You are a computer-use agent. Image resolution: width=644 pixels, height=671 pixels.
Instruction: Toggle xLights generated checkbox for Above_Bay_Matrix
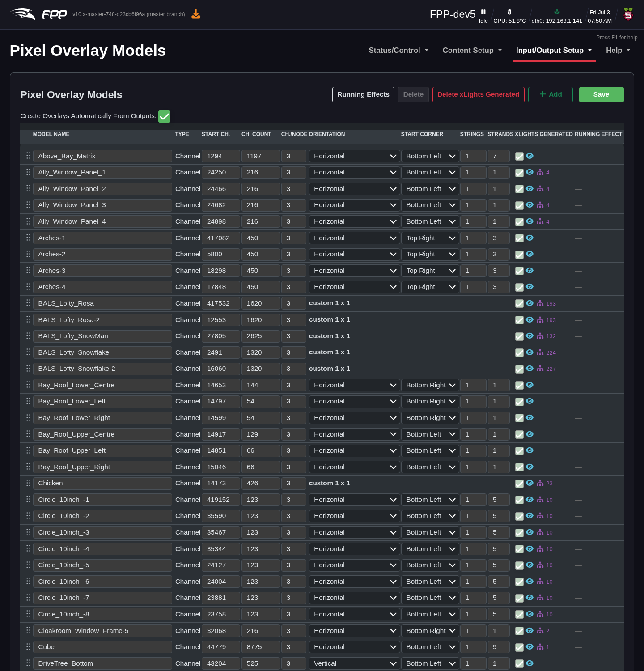(519, 156)
